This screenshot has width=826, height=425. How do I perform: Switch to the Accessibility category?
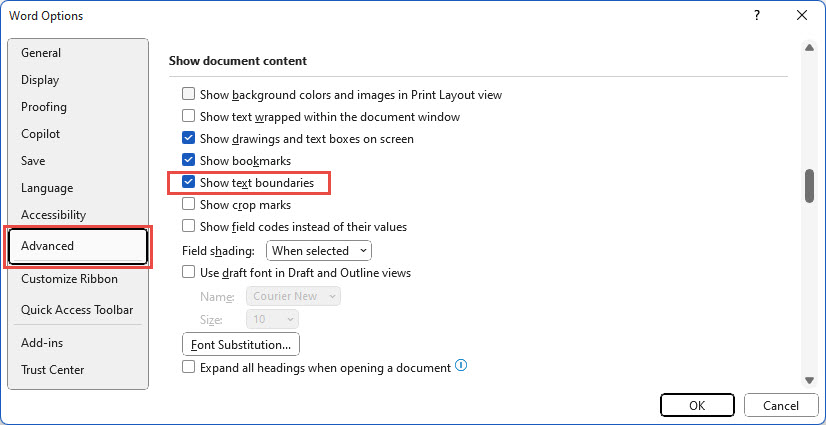(78, 215)
